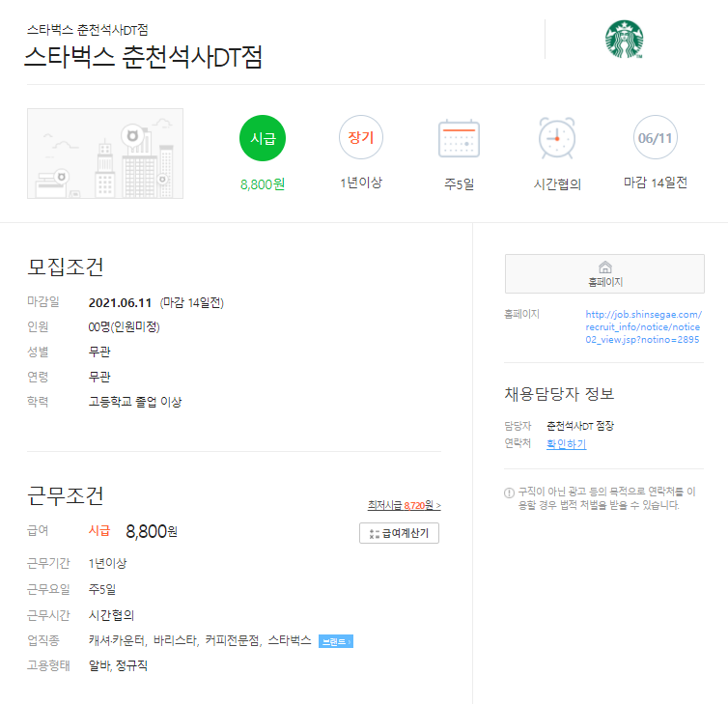Screen dimensions: 728x704
Task: Click the warning info icon beside 구직이 아닌 광고
Action: (x=509, y=493)
